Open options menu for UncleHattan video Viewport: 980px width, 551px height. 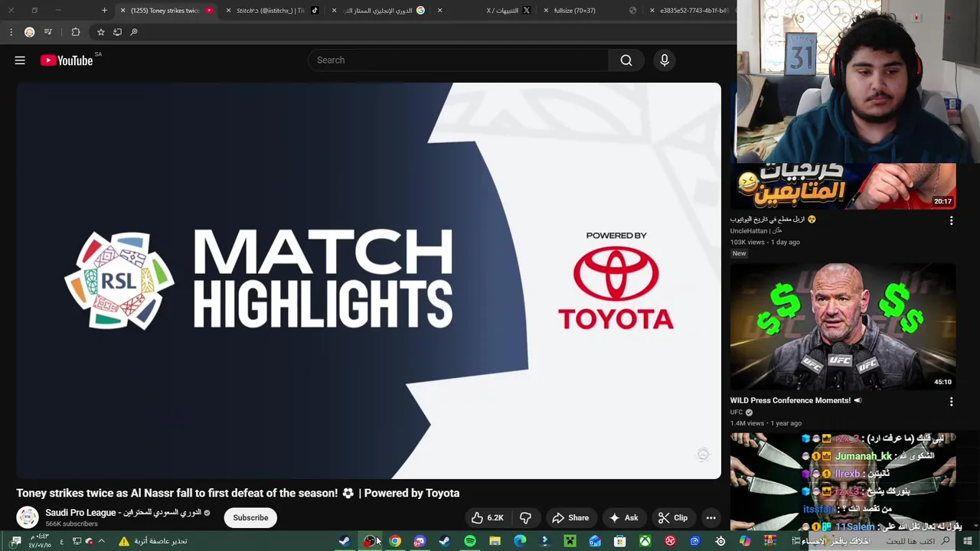pyautogui.click(x=951, y=220)
